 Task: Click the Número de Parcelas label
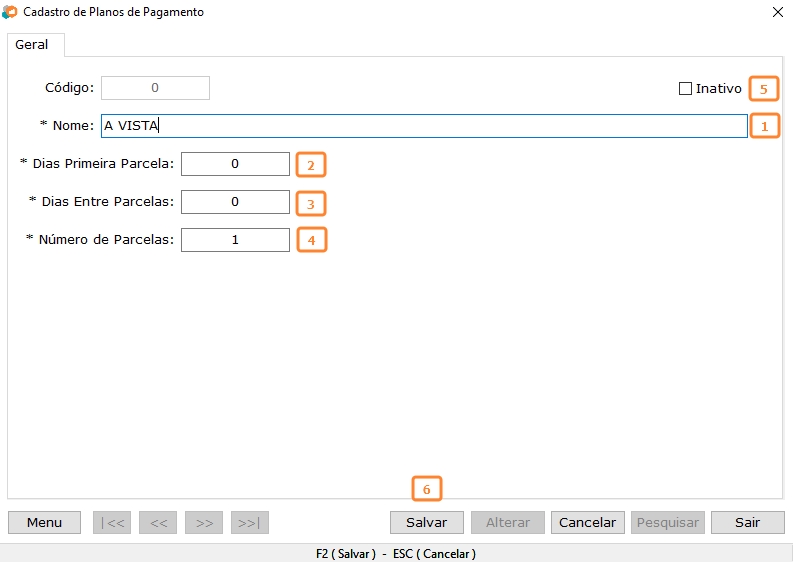pyautogui.click(x=106, y=240)
